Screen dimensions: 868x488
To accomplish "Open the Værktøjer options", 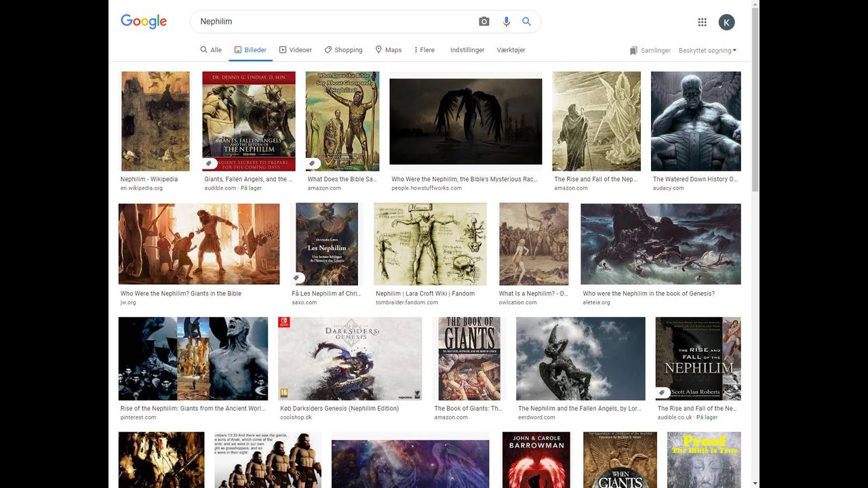I will point(511,50).
